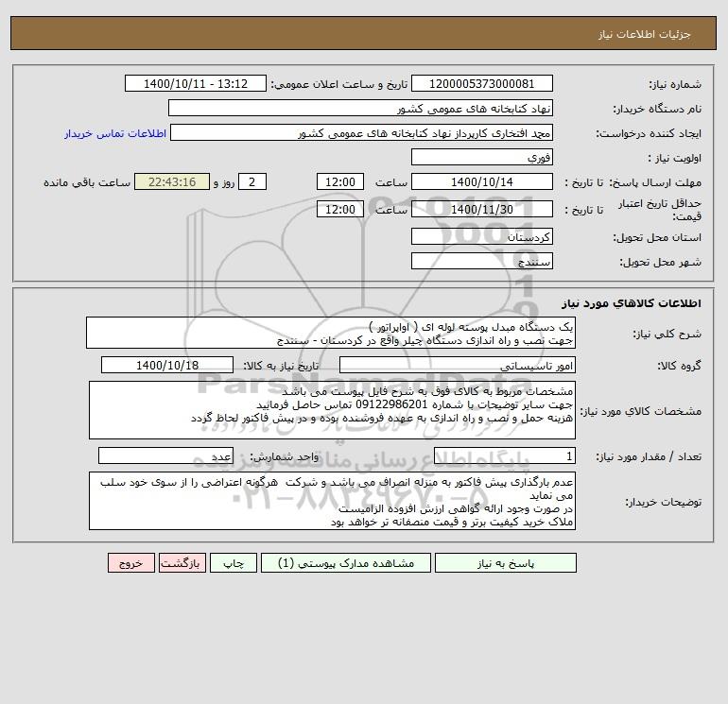
Task: Click the واحد شمارش field عدد
Action: pyautogui.click(x=165, y=455)
